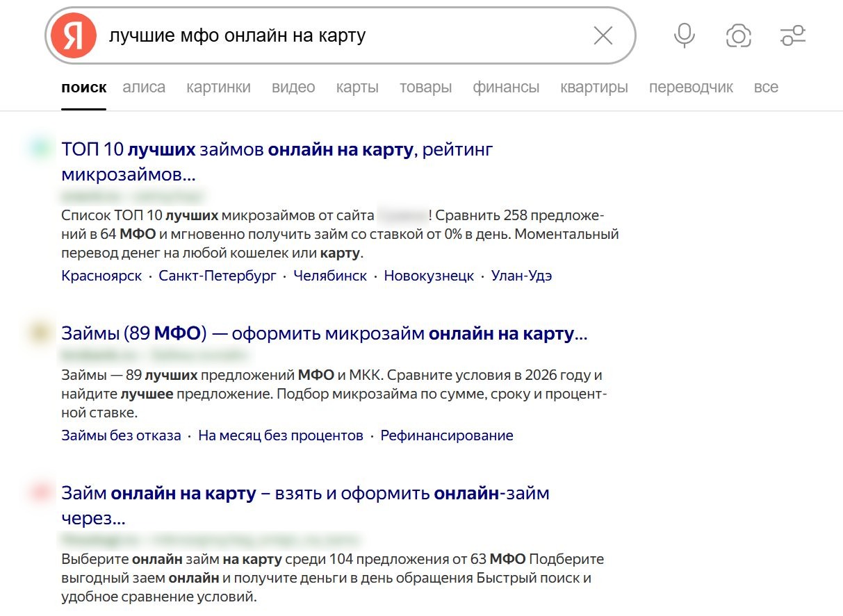Open the финансы tab

pyautogui.click(x=506, y=88)
